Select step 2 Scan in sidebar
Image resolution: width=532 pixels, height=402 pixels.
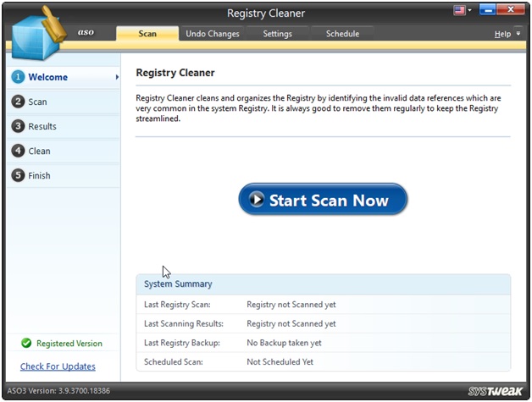click(37, 102)
